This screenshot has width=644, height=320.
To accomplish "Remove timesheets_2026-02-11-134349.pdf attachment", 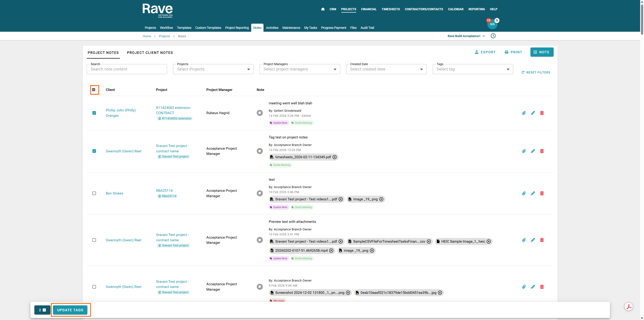I will tap(335, 157).
